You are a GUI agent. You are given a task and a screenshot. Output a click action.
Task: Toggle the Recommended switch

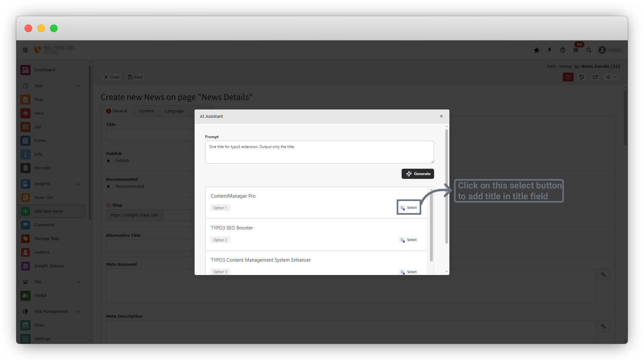110,187
